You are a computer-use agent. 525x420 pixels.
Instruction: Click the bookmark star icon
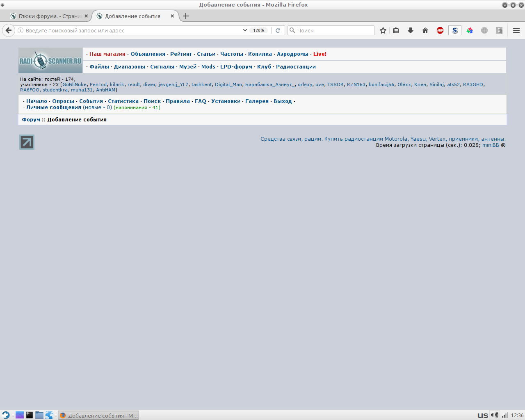coord(383,30)
